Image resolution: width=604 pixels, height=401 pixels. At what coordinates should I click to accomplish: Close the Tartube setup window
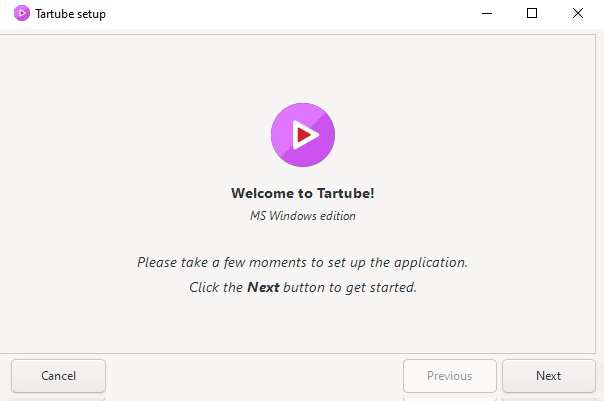point(577,13)
